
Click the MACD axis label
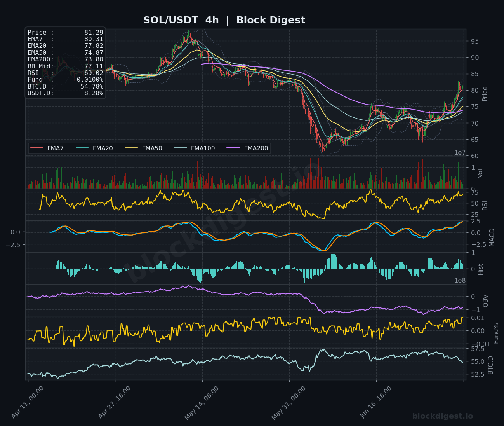click(x=492, y=237)
